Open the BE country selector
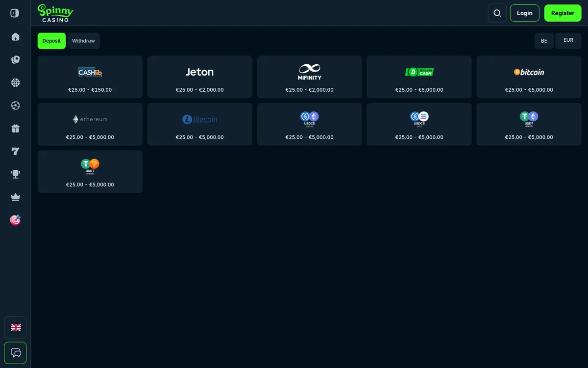The height and width of the screenshot is (368, 588). click(x=544, y=41)
